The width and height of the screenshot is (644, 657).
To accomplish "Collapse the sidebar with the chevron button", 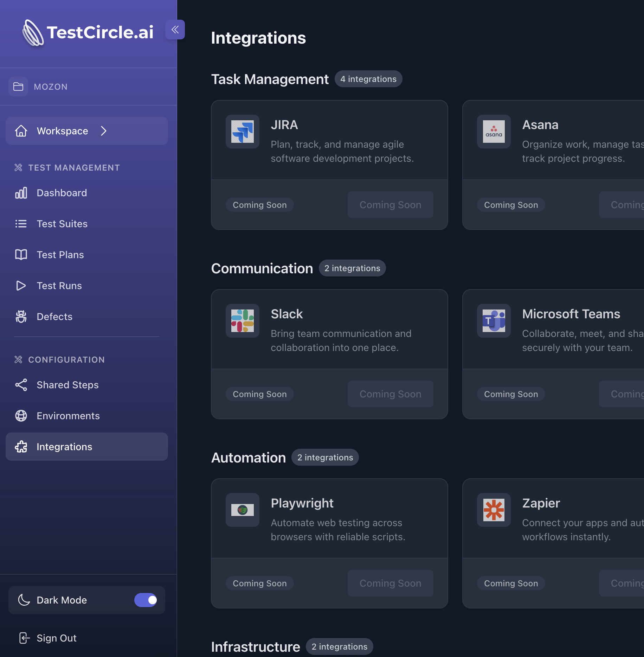I will (x=175, y=30).
